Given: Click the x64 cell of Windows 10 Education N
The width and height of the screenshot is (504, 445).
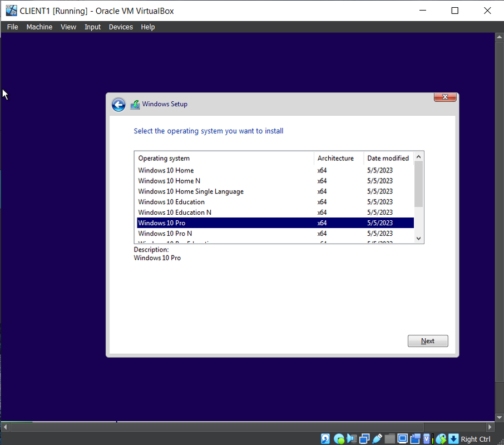Looking at the screenshot, I should tap(322, 212).
